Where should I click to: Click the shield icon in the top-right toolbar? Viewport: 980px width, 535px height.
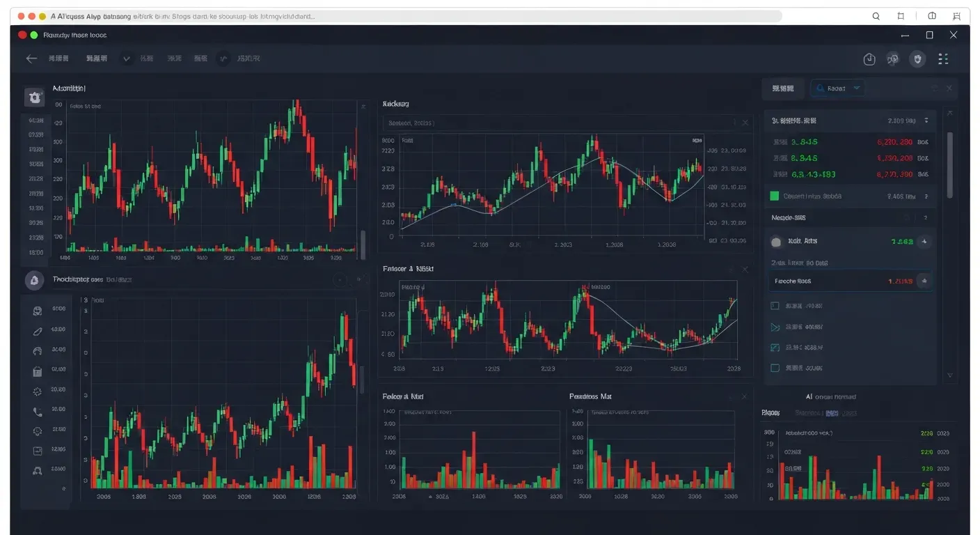tap(918, 59)
